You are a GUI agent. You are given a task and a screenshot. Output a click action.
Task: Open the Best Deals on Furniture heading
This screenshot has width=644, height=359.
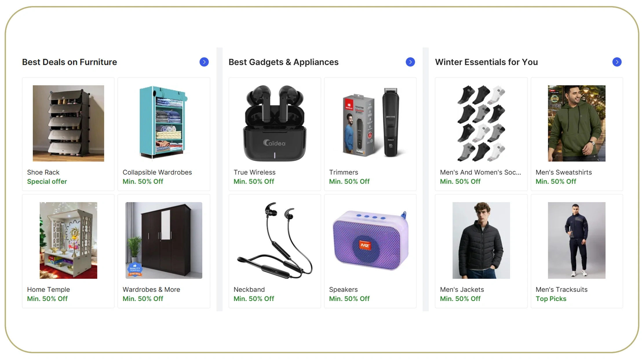pyautogui.click(x=70, y=62)
